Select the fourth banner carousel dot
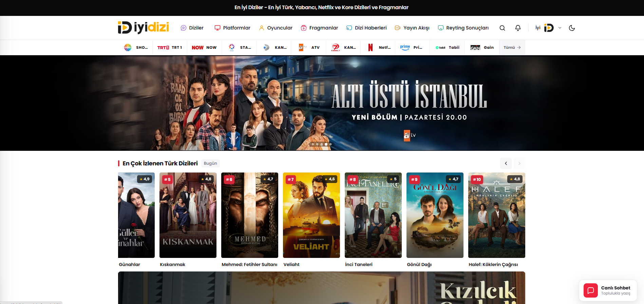Image resolution: width=644 pixels, height=304 pixels. (326, 144)
